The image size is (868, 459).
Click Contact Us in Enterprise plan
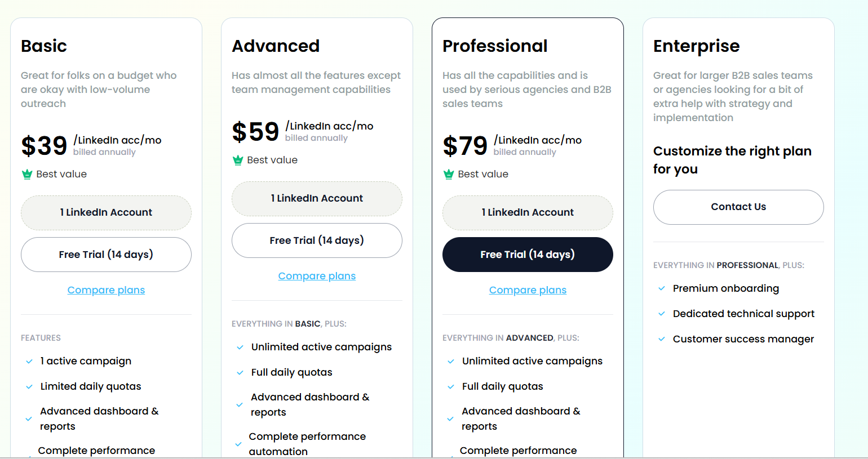coord(738,207)
